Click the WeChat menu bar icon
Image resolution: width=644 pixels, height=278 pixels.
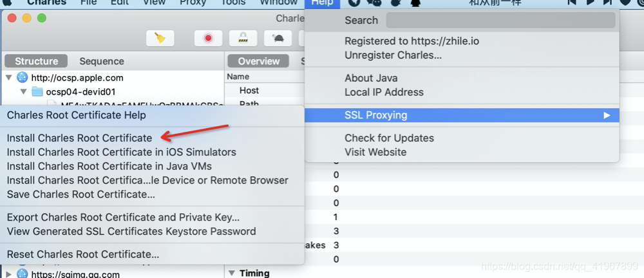(374, 3)
